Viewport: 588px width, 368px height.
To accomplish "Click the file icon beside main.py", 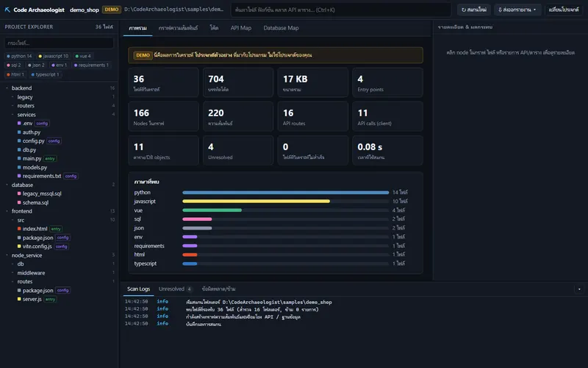I will (x=19, y=158).
